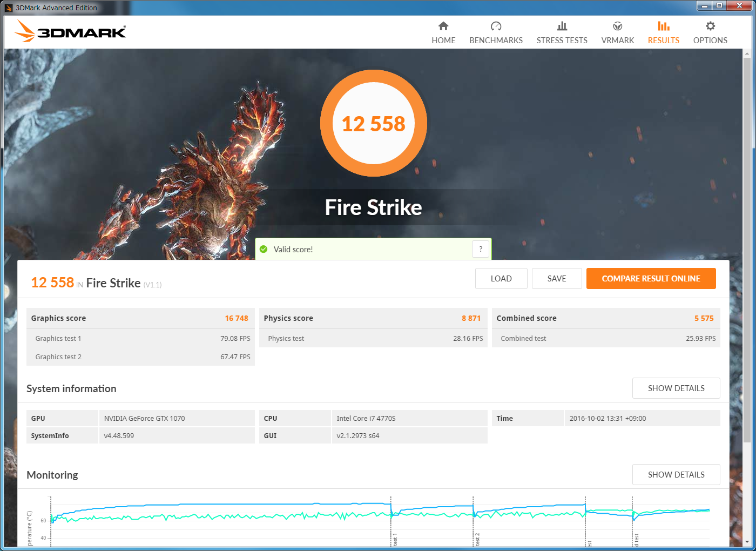This screenshot has height=551, width=756.
Task: Click the GUI version v2.1.2973 s64
Action: tap(358, 436)
